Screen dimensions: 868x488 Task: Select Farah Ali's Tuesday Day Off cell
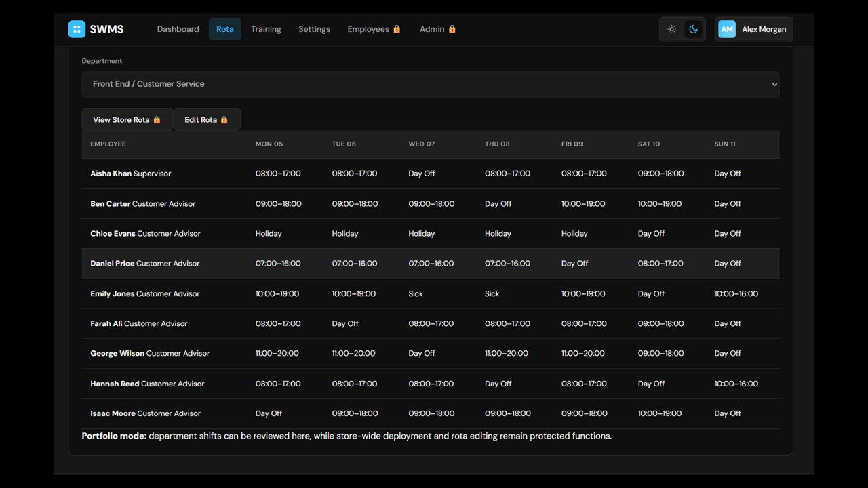coord(345,323)
